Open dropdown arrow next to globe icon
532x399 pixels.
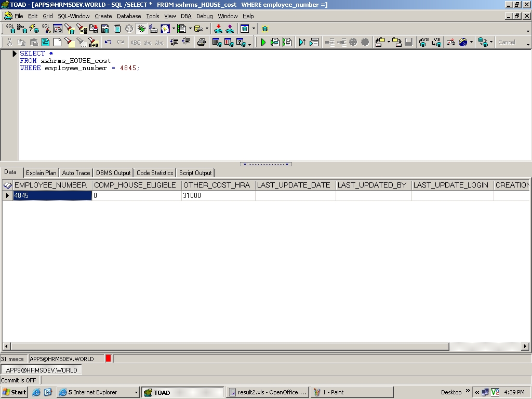coord(471,43)
